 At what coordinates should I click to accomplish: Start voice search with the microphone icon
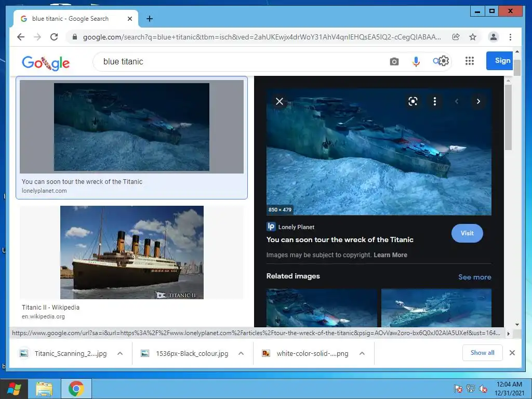[416, 61]
